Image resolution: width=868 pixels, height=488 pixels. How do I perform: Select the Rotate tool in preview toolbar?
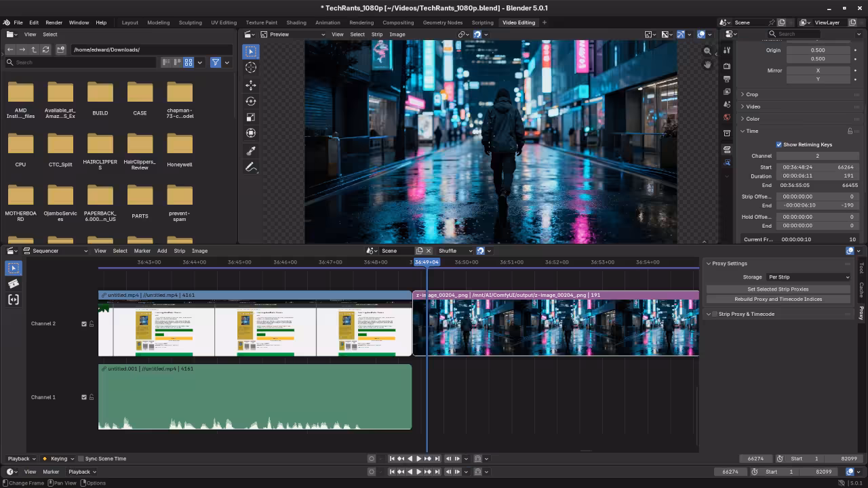tap(251, 101)
